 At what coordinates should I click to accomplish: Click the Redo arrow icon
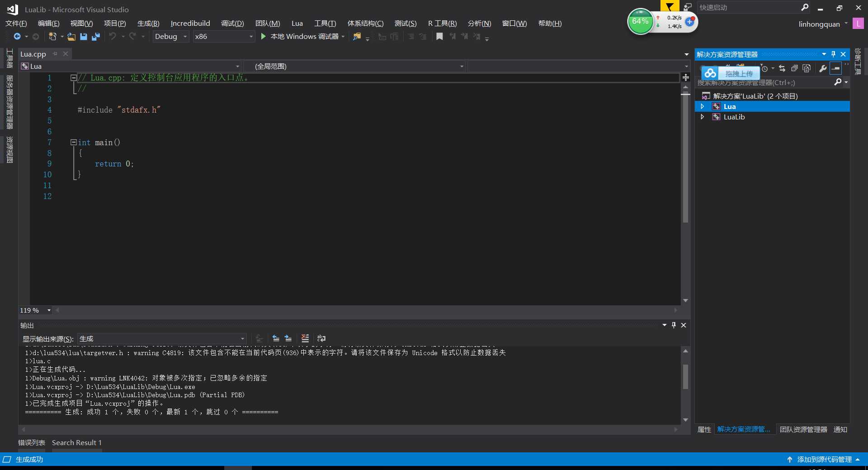click(x=132, y=37)
